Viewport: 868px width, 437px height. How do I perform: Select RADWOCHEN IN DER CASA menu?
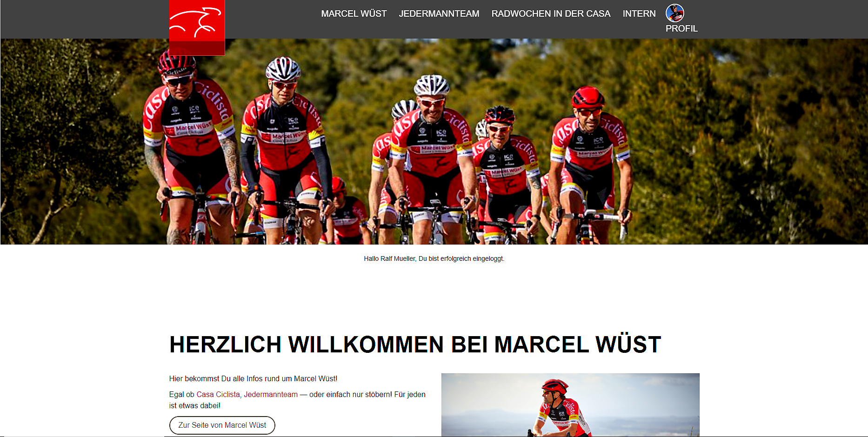click(x=551, y=13)
